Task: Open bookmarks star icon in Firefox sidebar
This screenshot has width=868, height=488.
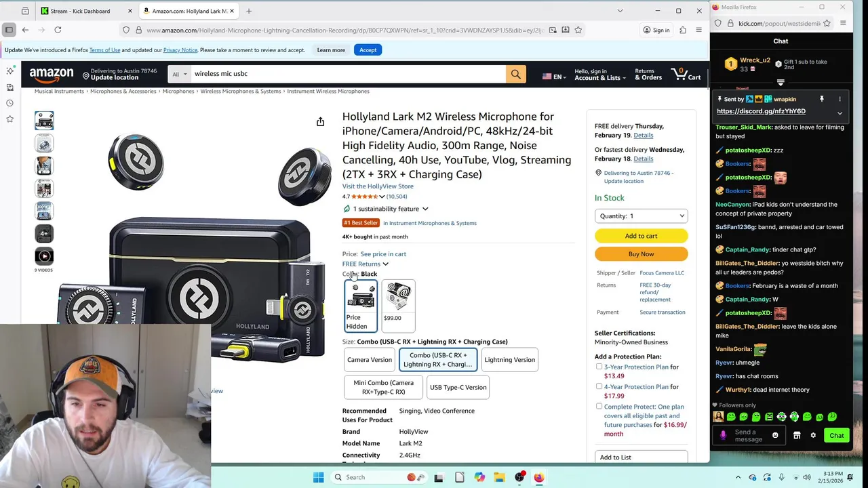Action: (x=9, y=119)
